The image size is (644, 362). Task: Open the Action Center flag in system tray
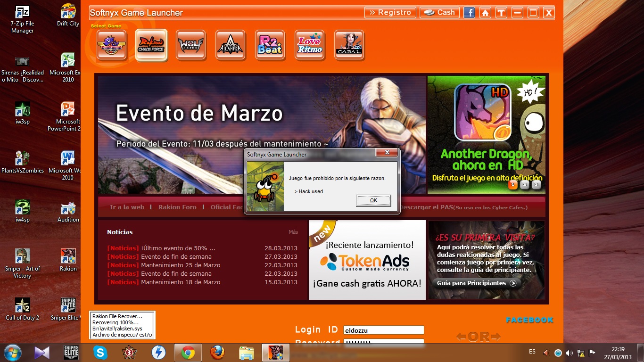coord(593,353)
